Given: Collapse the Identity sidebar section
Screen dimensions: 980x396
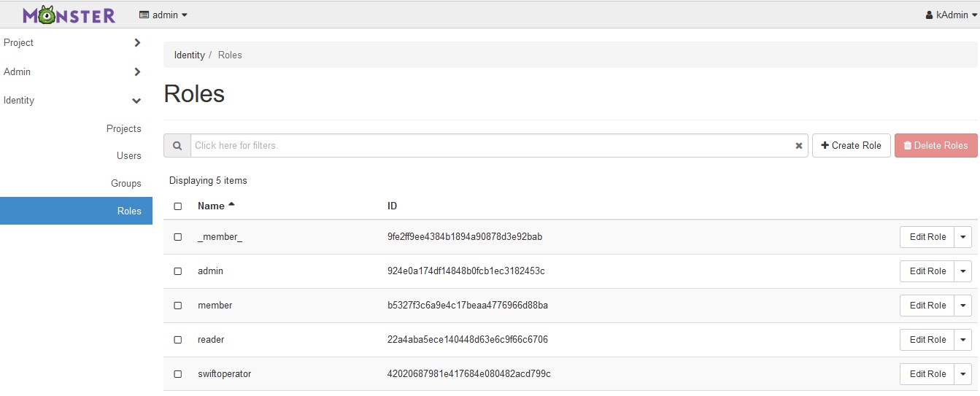Looking at the screenshot, I should coord(136,101).
